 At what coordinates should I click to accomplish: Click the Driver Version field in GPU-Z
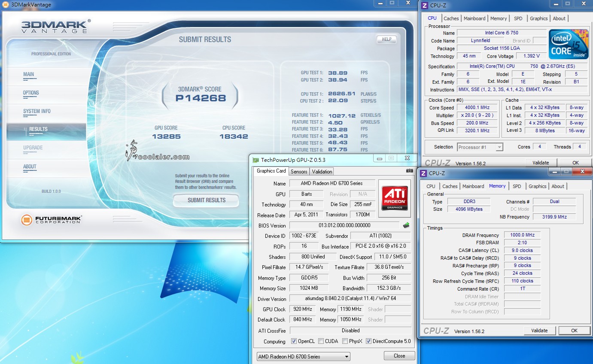click(350, 299)
